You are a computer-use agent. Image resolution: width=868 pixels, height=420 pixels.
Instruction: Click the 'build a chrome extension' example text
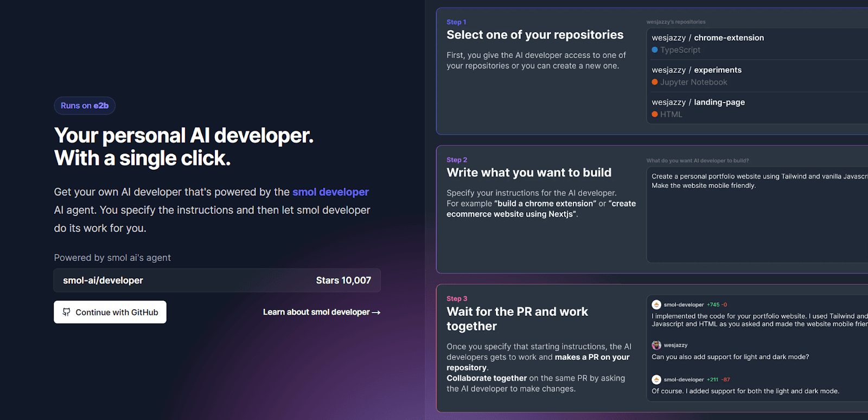point(546,203)
